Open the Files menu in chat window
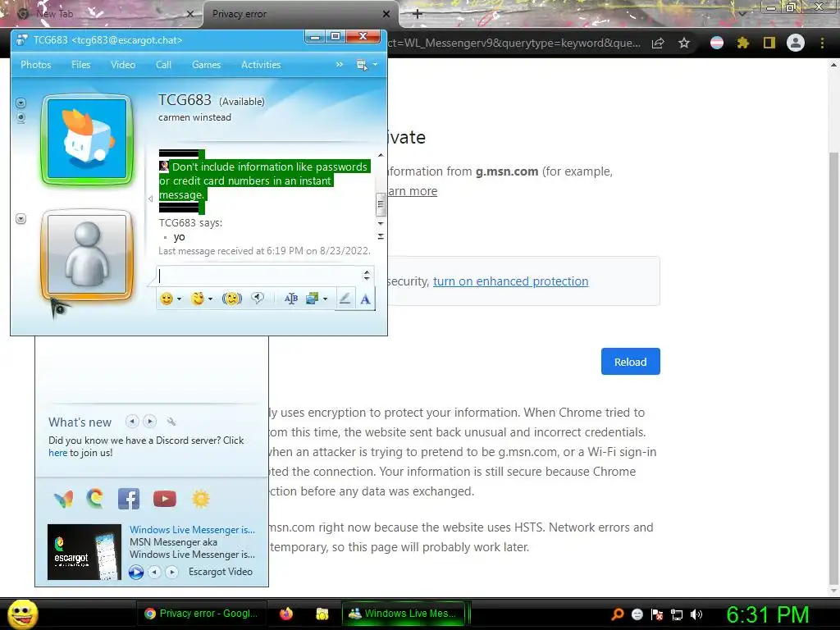This screenshot has width=840, height=630. (x=81, y=65)
